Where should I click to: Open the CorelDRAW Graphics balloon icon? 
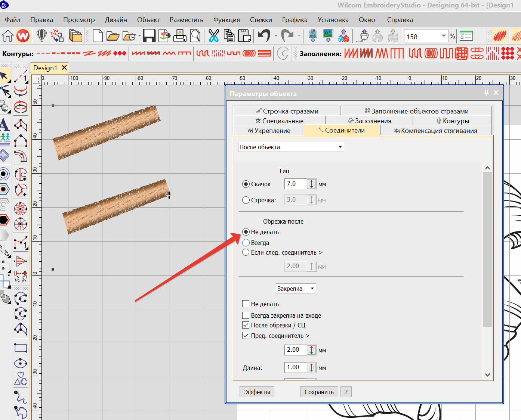click(x=41, y=36)
